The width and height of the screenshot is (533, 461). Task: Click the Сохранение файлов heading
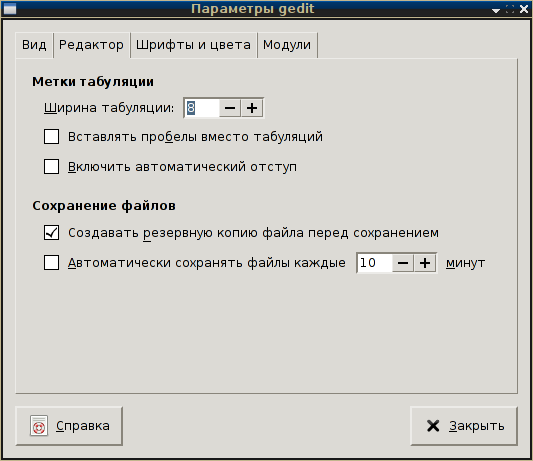[104, 206]
